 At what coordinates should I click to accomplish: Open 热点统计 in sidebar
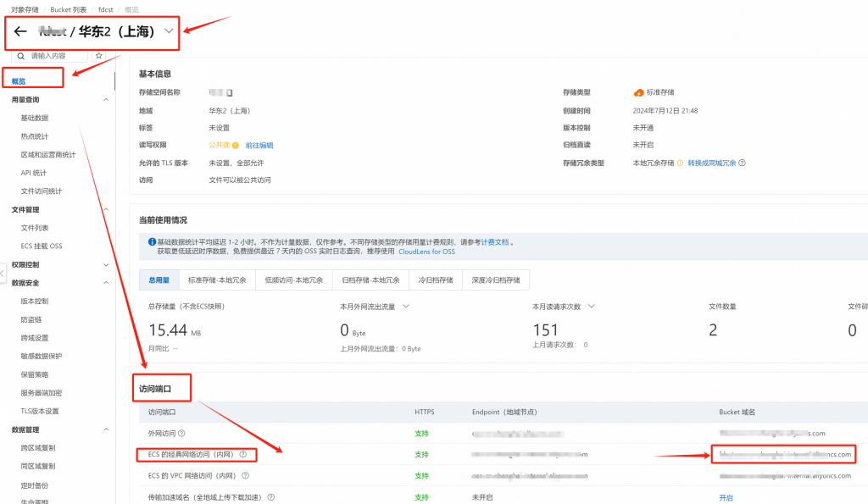(x=34, y=136)
